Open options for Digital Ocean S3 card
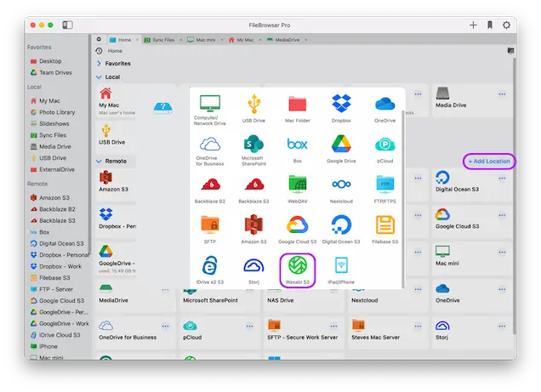 (502, 178)
